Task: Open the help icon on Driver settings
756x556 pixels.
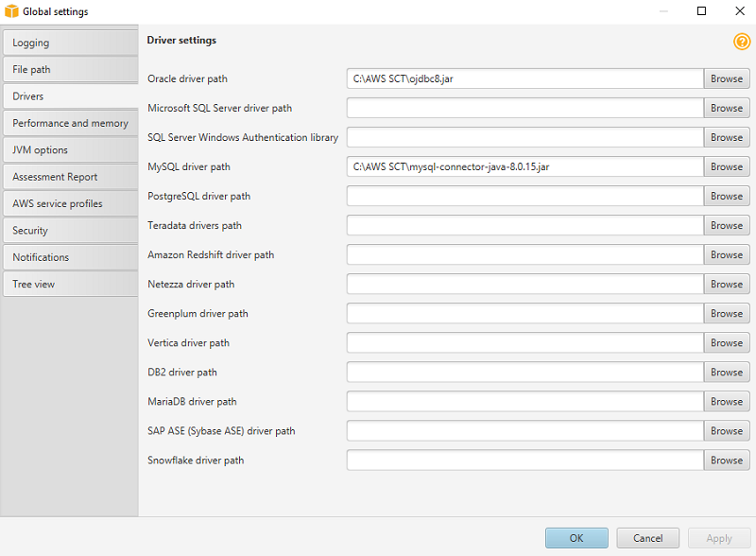Action: click(743, 42)
